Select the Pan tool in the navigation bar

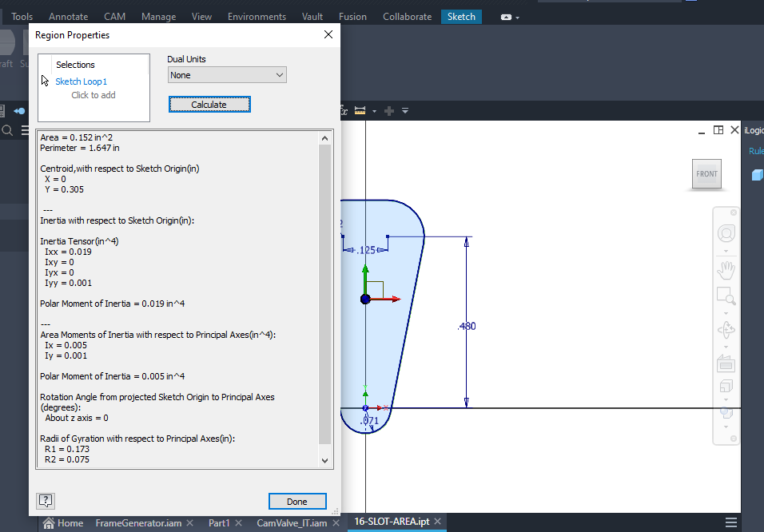point(726,270)
